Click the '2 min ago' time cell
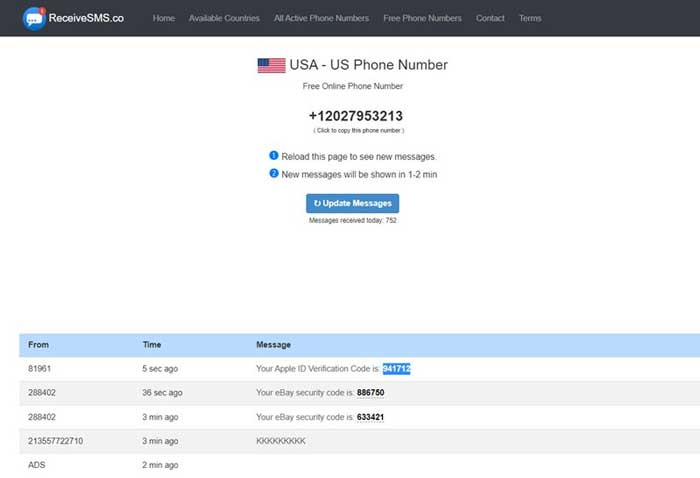Viewport: 700px width, 478px height. pyautogui.click(x=160, y=465)
